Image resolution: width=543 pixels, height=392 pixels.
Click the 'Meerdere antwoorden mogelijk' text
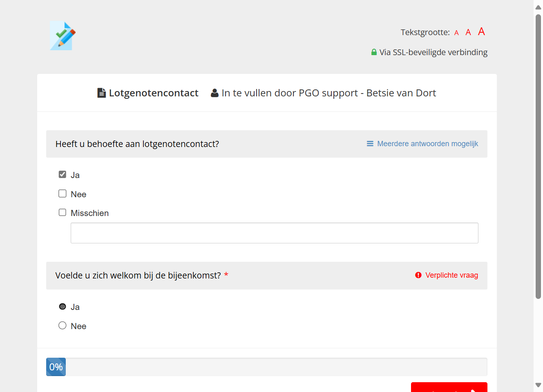(427, 144)
